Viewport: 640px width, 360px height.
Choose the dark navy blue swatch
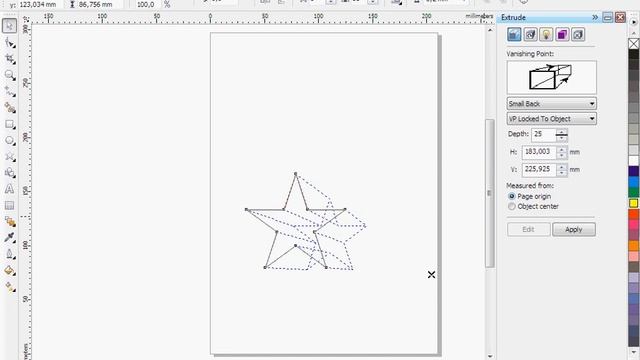[633, 171]
